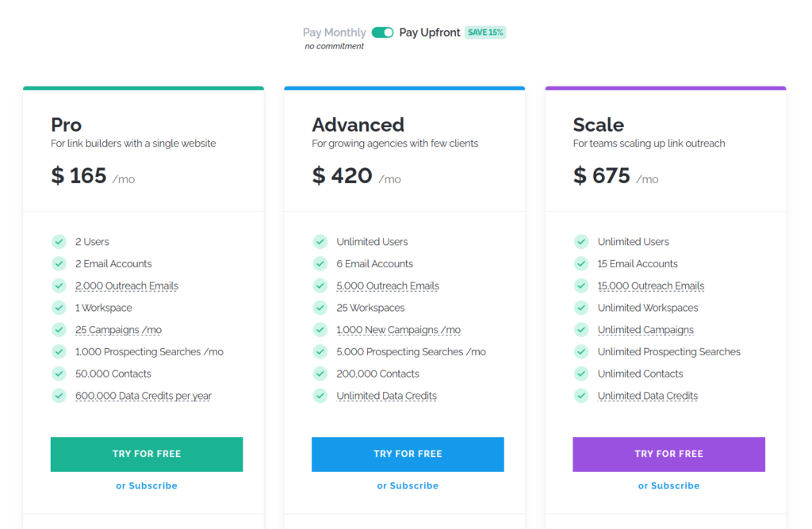Image resolution: width=812 pixels, height=529 pixels.
Task: Click the checkmark icon next to '50,000 Contacts'
Action: pos(59,374)
